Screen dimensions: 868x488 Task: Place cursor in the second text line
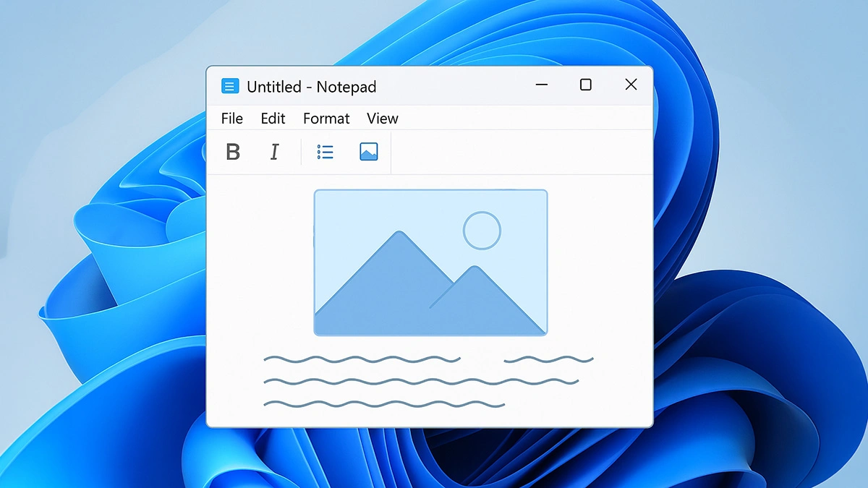pyautogui.click(x=421, y=381)
